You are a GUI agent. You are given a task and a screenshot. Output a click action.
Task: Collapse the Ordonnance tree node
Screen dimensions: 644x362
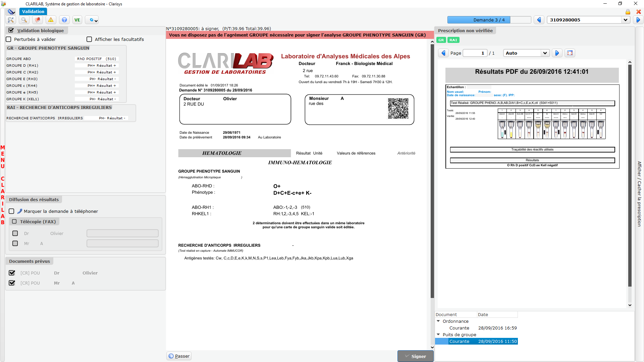click(x=438, y=321)
